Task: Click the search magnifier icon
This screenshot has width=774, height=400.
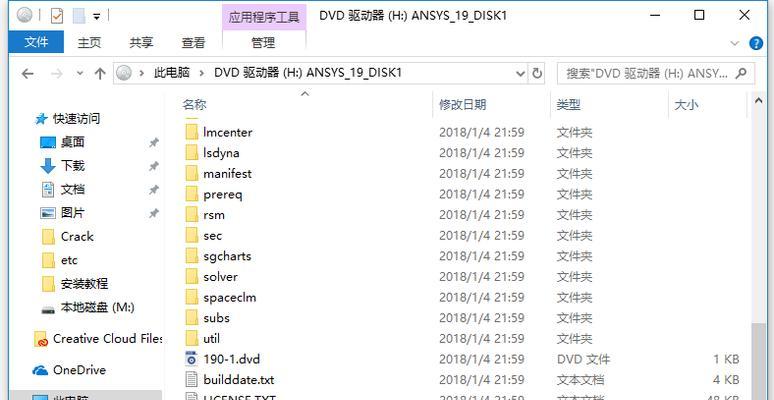Action: (740, 74)
